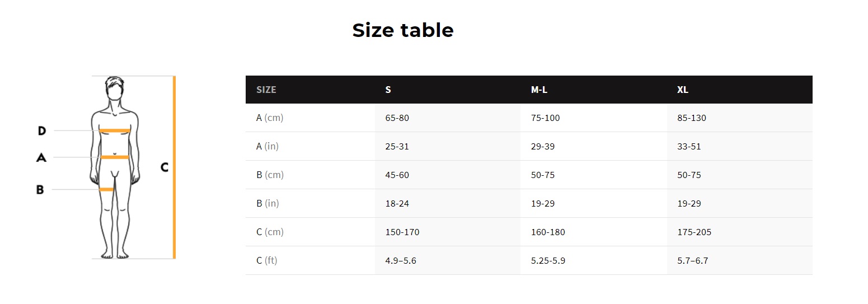This screenshot has width=868, height=304.
Task: Click the vertical orange height bar
Action: (x=174, y=167)
